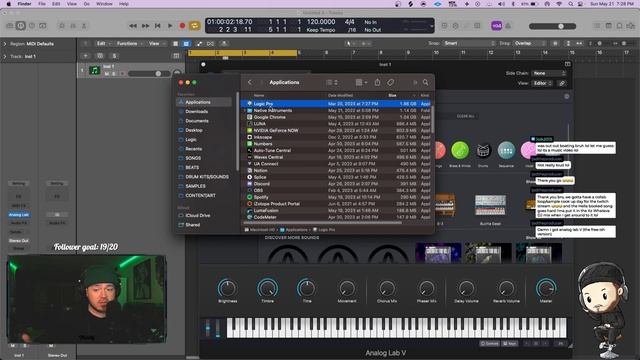Change the Drag mode dropdown set to Overlap
Image resolution: width=640 pixels, height=360 pixels.
coord(529,43)
